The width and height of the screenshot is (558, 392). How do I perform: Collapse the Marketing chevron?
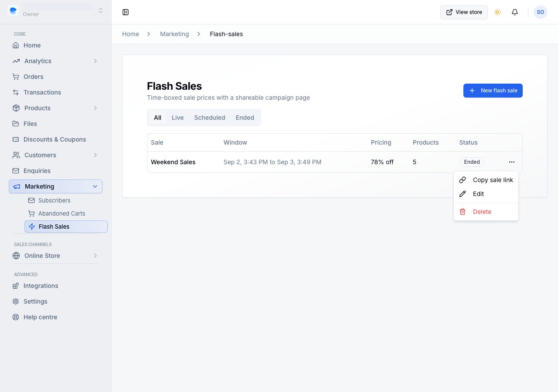tap(95, 186)
